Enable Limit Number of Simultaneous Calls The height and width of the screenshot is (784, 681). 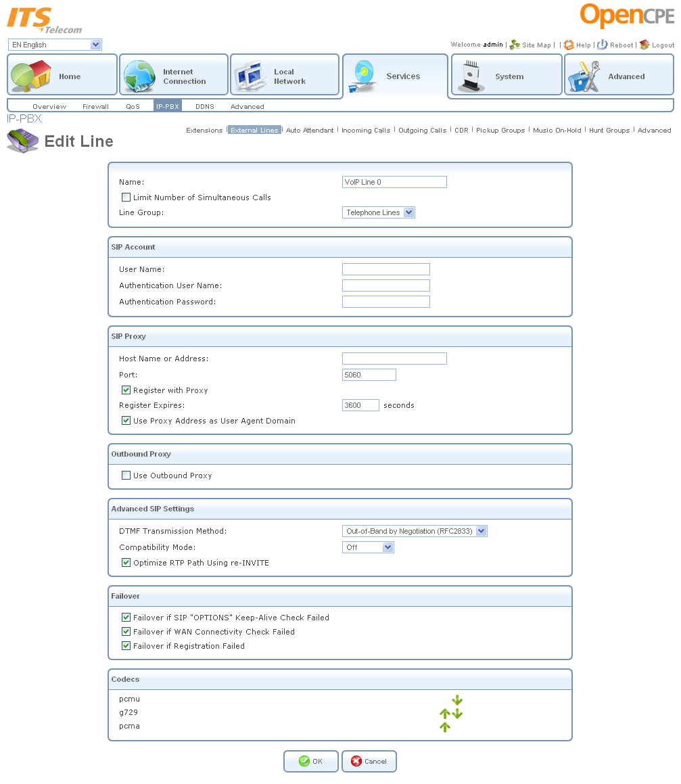126,198
